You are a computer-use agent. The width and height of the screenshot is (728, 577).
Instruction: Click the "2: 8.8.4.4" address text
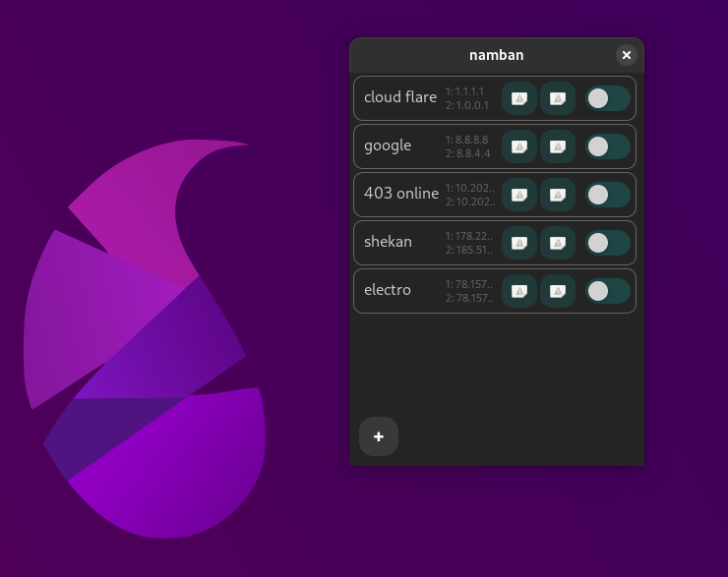tap(467, 153)
